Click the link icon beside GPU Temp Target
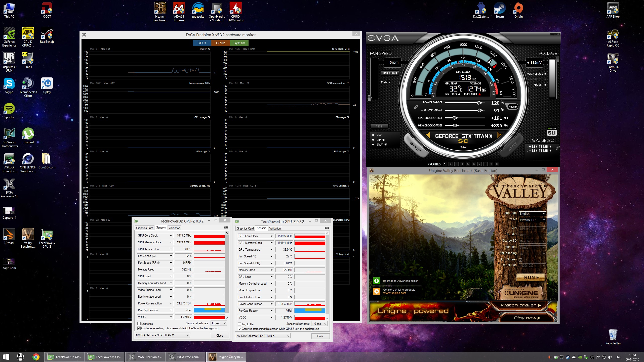The image size is (644, 362). 416,107
